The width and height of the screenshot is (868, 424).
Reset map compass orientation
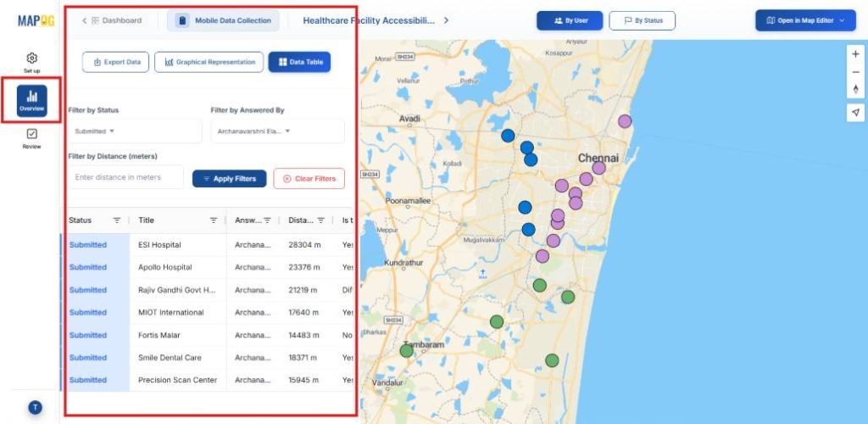pyautogui.click(x=855, y=89)
